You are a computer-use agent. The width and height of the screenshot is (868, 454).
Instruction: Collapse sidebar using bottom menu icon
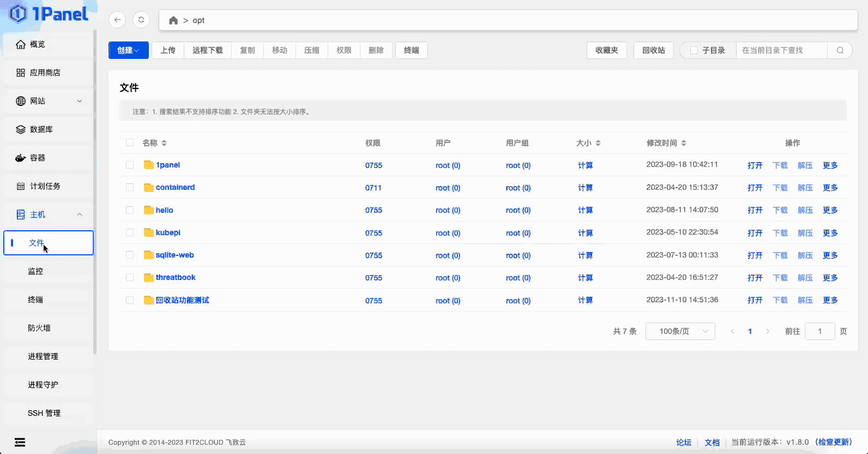click(x=20, y=442)
